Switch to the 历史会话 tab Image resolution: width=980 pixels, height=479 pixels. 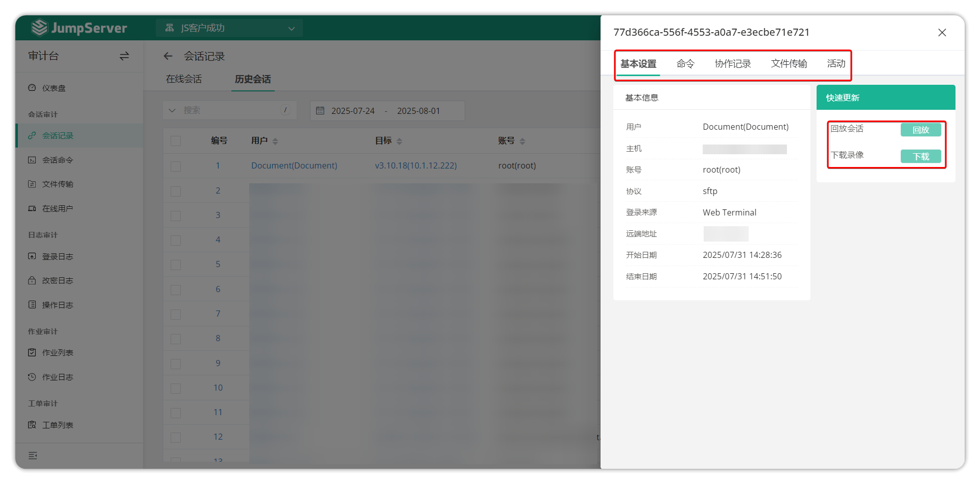pyautogui.click(x=253, y=79)
